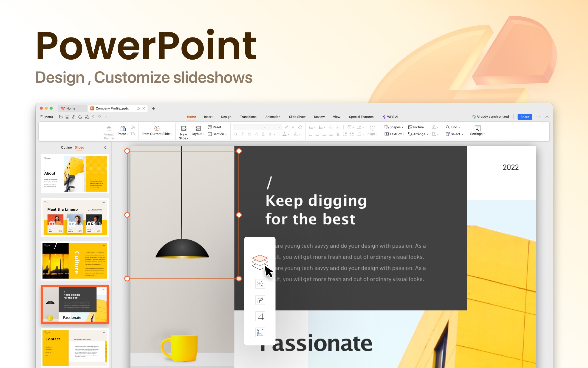
Task: Click the Share button
Action: [x=525, y=117]
